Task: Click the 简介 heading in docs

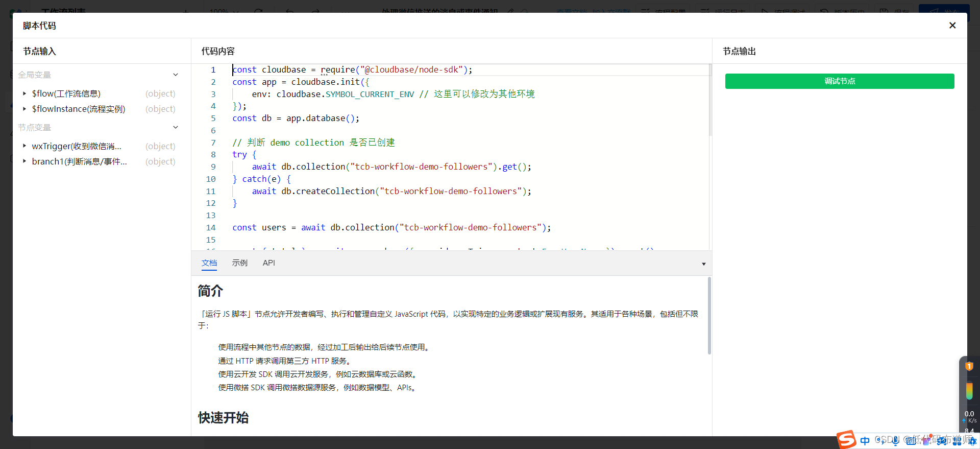Action: 210,291
